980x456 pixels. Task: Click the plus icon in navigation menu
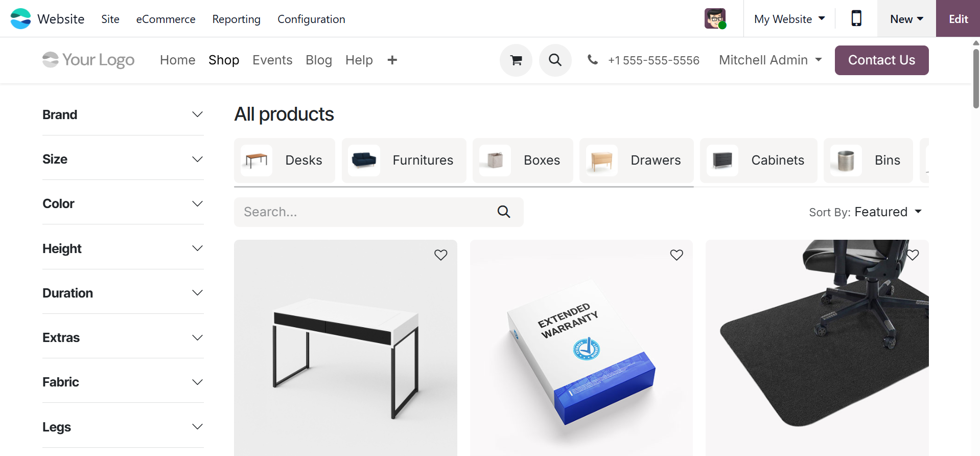point(392,60)
